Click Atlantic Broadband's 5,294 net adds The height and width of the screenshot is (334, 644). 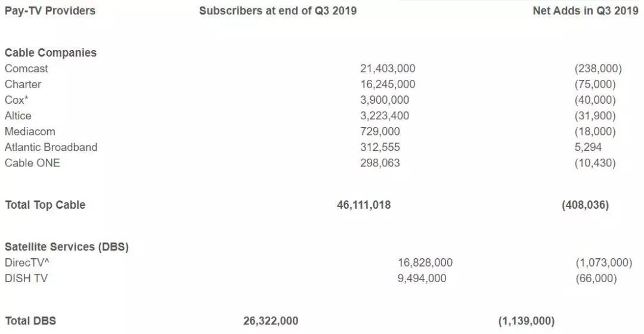pos(588,147)
